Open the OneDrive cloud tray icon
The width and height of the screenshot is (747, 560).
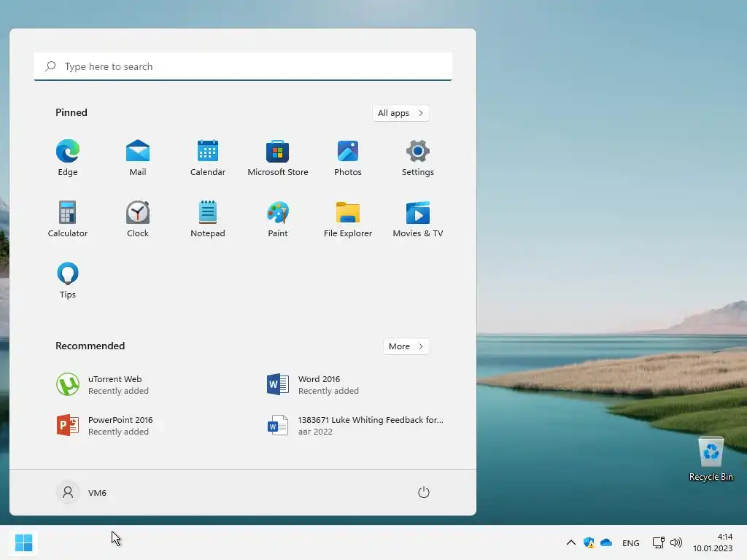(x=606, y=542)
